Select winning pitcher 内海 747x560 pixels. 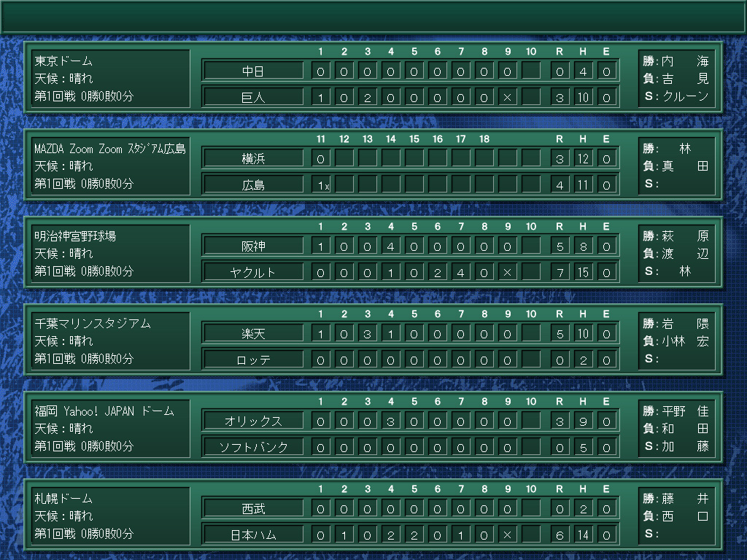[685, 61]
